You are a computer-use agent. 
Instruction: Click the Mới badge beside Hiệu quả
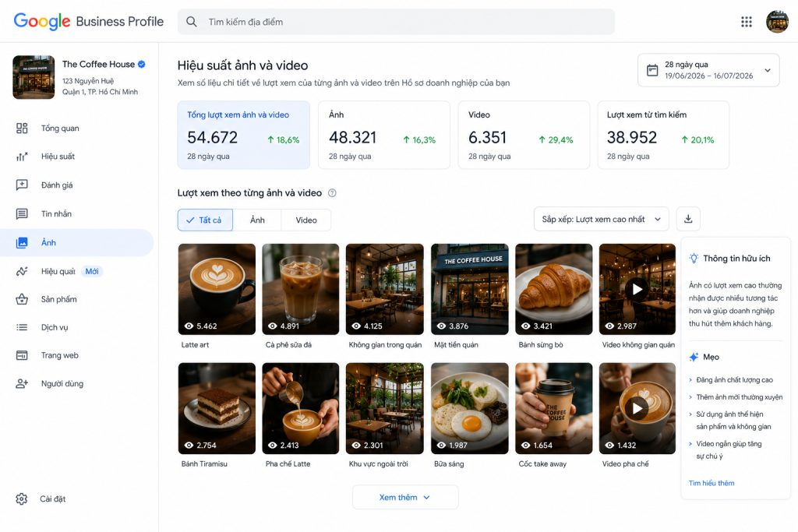pos(92,271)
